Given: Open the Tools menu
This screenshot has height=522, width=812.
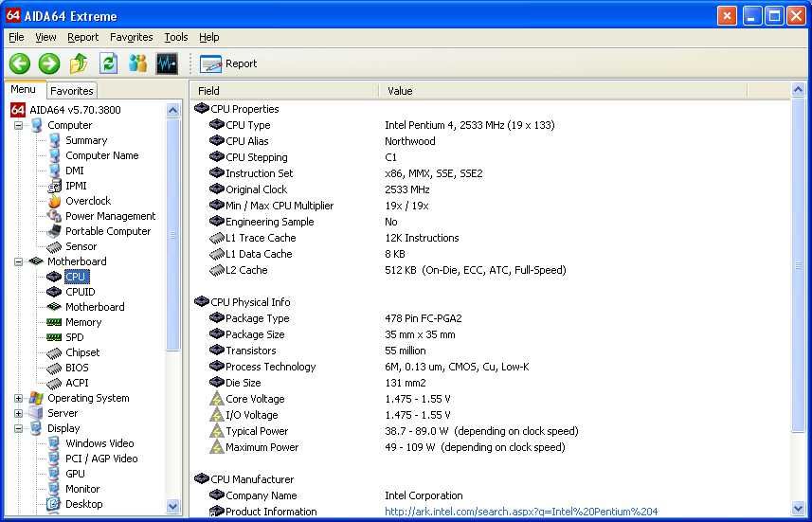Looking at the screenshot, I should tap(176, 37).
